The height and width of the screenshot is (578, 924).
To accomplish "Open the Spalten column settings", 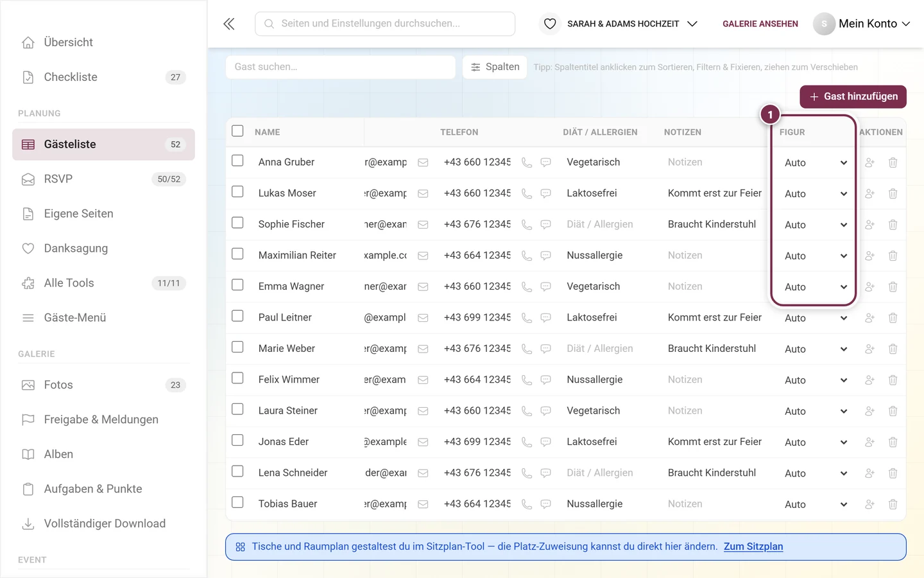I will point(495,67).
